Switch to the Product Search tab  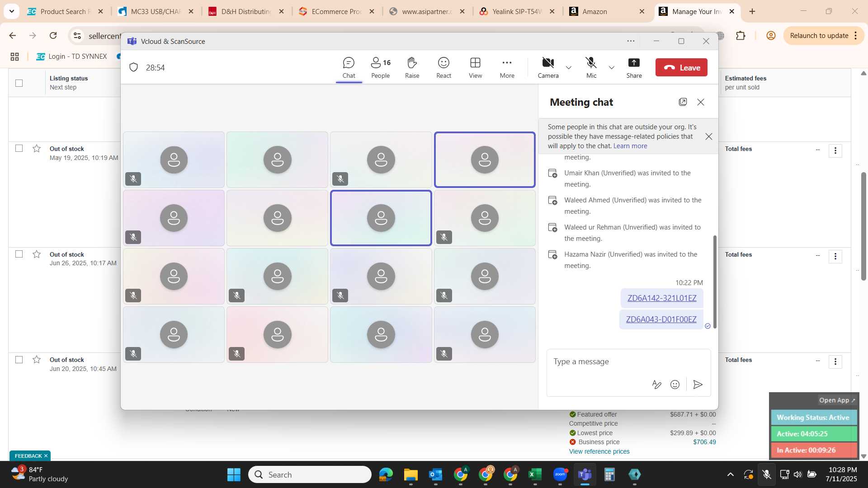[66, 11]
